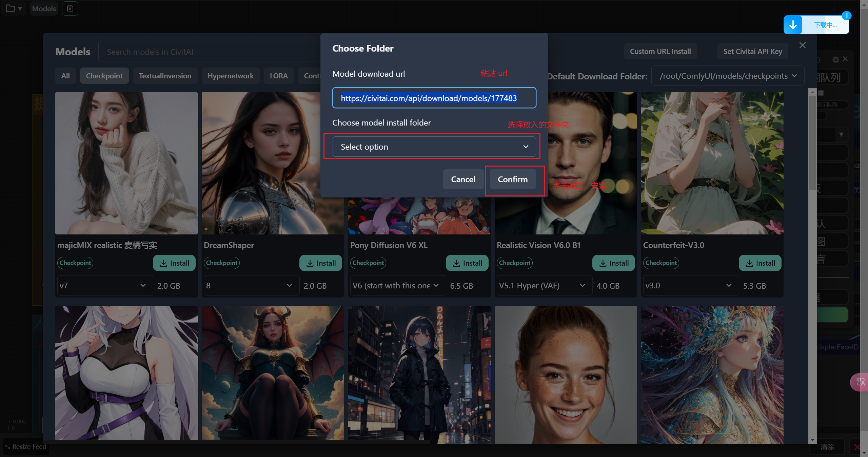Click the model list vertical scrollbar
The width and height of the screenshot is (868, 457).
point(812,142)
